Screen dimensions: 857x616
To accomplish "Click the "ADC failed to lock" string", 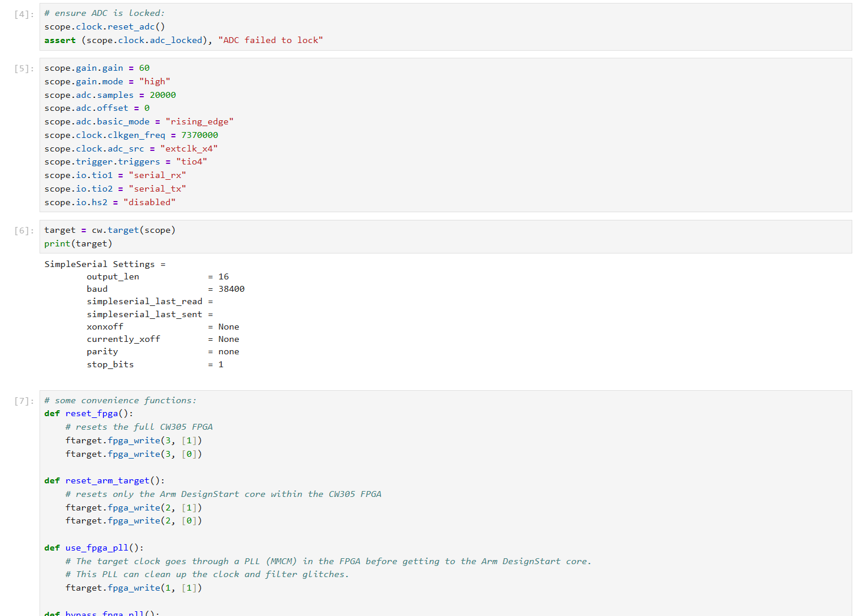I will coord(270,40).
